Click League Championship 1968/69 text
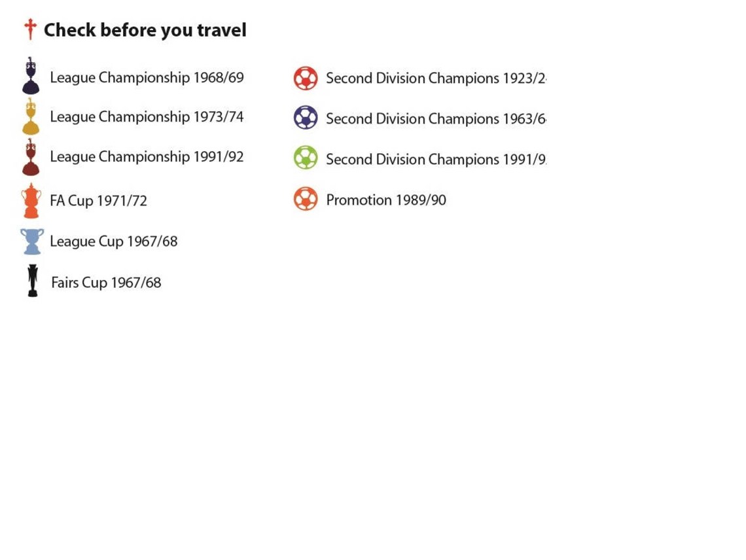Screen dimensions: 746x560 pos(147,78)
